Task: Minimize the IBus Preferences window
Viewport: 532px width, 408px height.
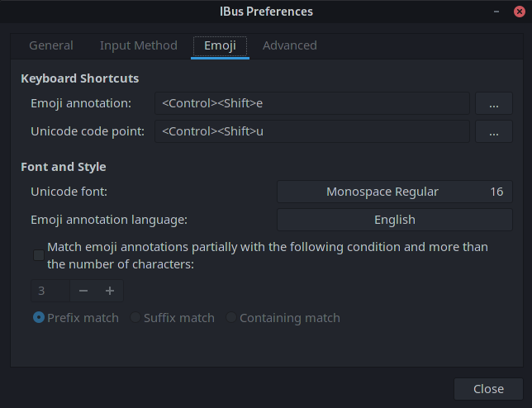Action: point(496,12)
